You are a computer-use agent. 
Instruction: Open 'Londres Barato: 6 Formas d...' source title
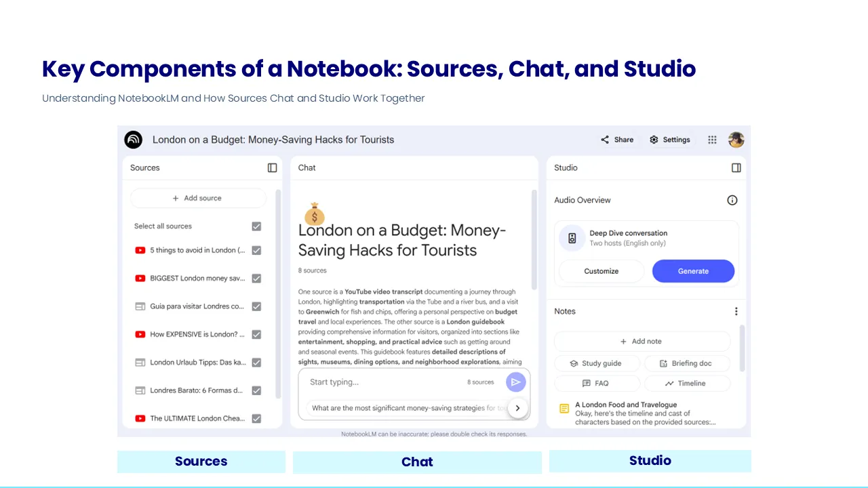(196, 390)
